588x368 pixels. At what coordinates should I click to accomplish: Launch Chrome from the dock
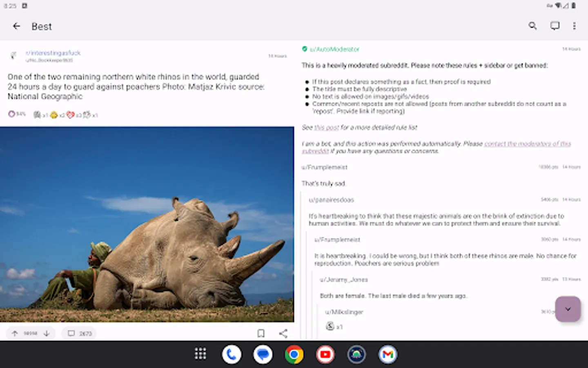(294, 354)
